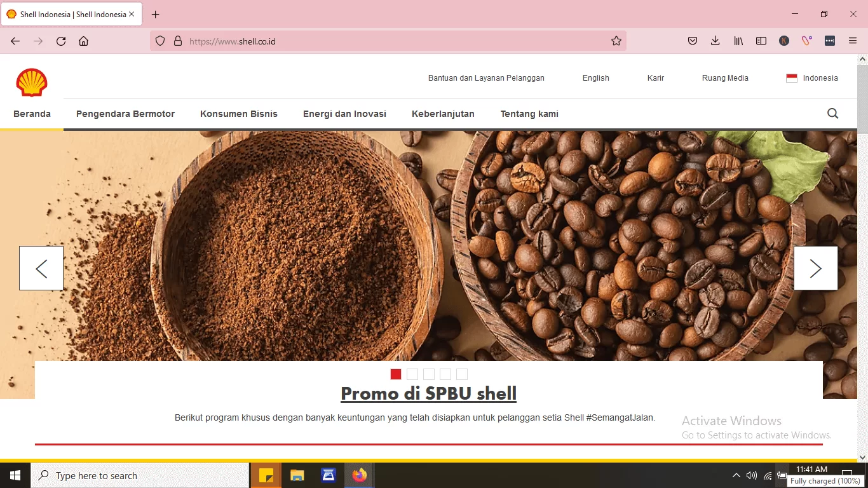The image size is (868, 488).
Task: Open the Library bookmarks icon
Action: (738, 41)
